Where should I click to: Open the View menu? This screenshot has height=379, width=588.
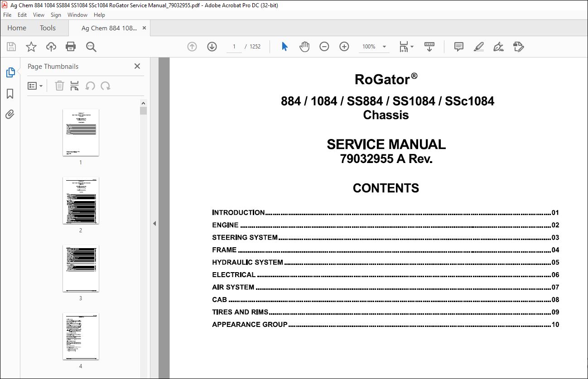(x=39, y=15)
